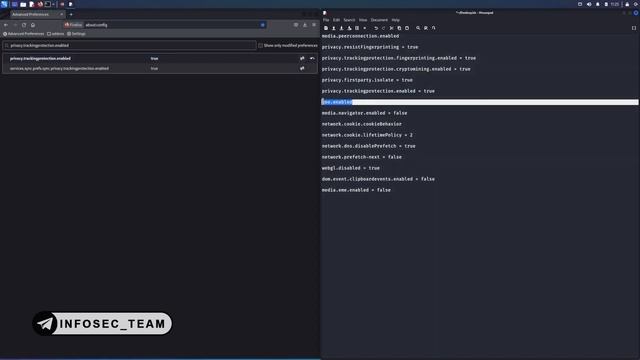Click the Cut icon in Mousepad toolbar

click(x=391, y=28)
